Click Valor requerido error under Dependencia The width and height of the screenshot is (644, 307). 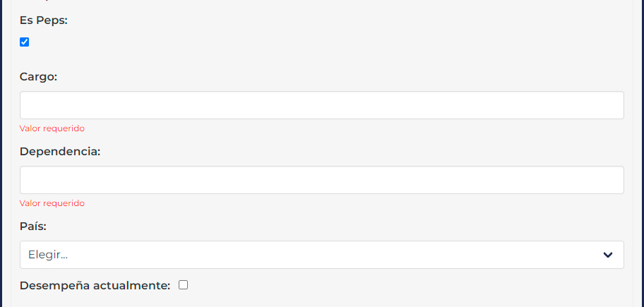pyautogui.click(x=52, y=203)
